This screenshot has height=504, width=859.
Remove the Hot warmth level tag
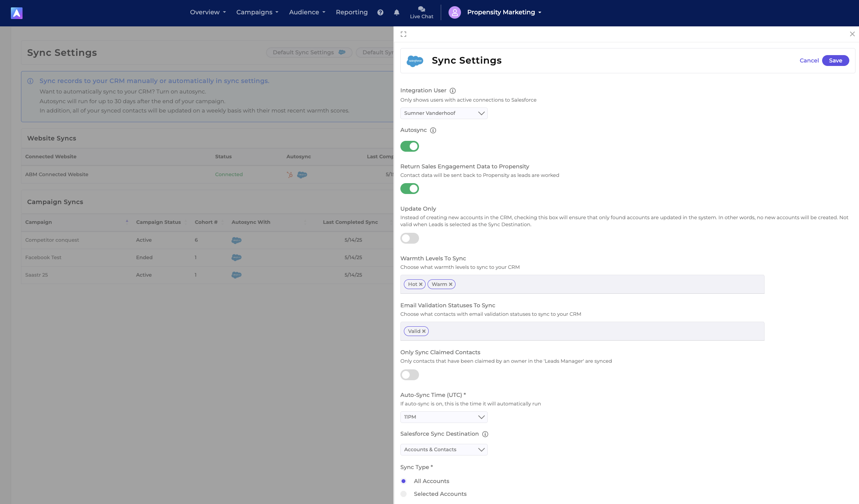pos(421,284)
